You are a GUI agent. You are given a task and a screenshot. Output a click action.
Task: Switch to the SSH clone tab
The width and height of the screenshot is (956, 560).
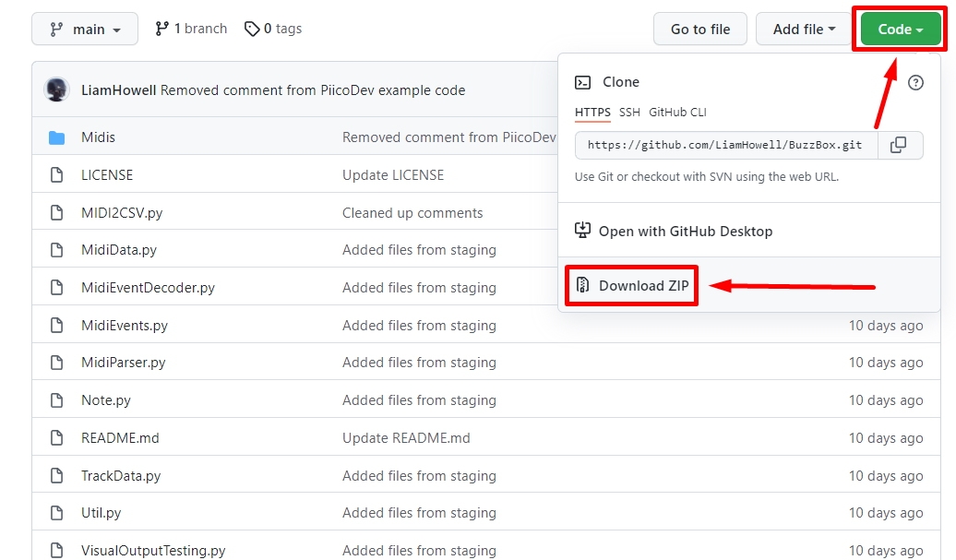click(x=629, y=113)
